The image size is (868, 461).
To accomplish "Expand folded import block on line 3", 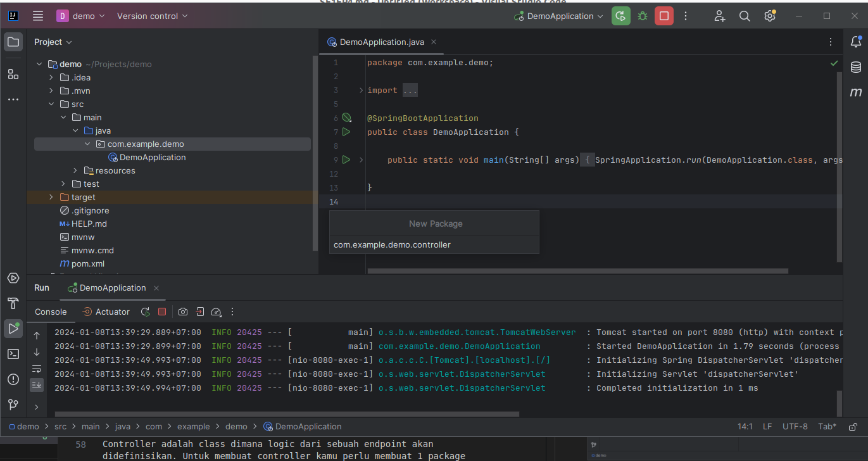I will tap(362, 91).
